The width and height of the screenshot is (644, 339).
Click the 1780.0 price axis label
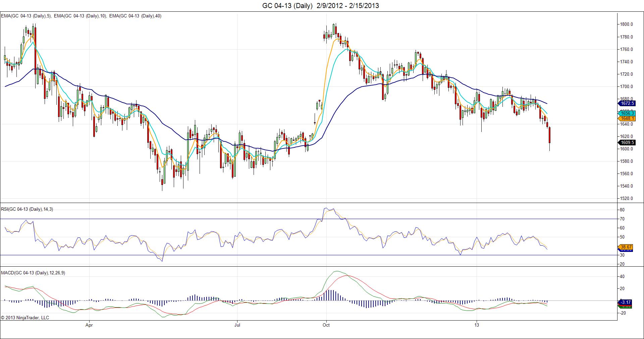[627, 37]
